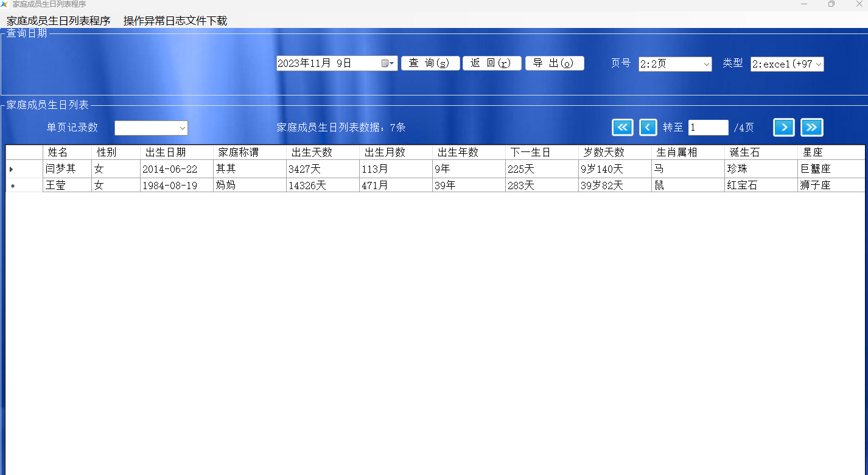
Task: Click the 出生月数 column header
Action: pyautogui.click(x=396, y=153)
